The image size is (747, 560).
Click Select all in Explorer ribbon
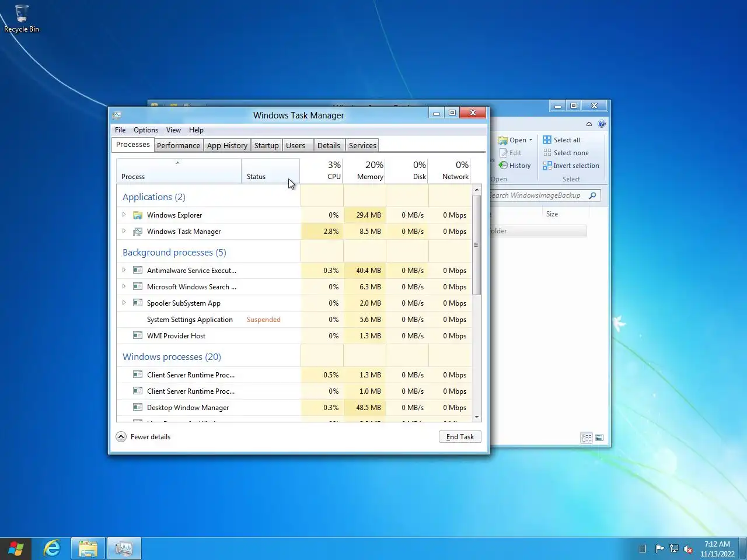coord(561,140)
